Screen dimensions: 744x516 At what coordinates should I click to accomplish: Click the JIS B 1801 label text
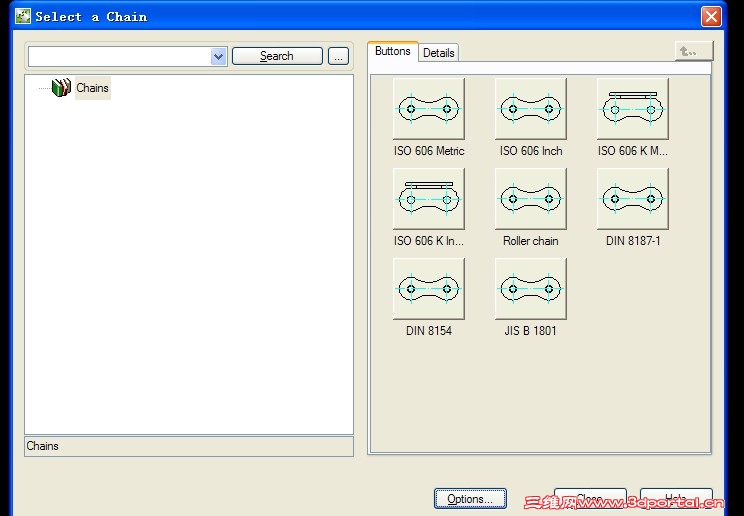530,330
